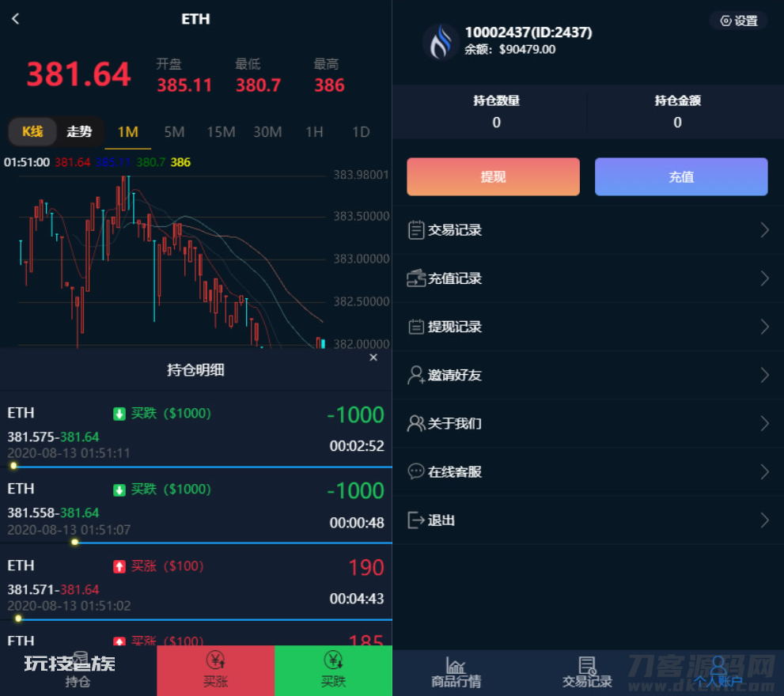Click the green 买跌 buy-down button label

tap(333, 681)
